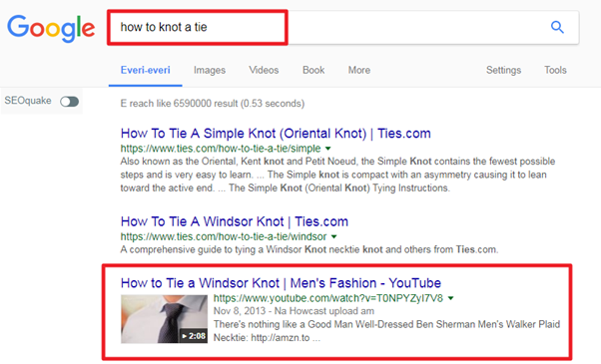Open Settings in the search bar
Viewport: 601px width, 364px height.
503,70
